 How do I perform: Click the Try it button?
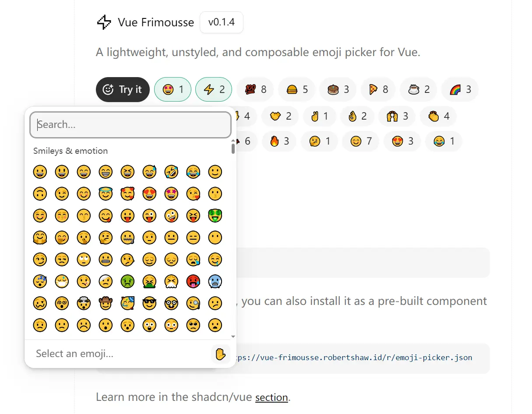[x=123, y=89]
